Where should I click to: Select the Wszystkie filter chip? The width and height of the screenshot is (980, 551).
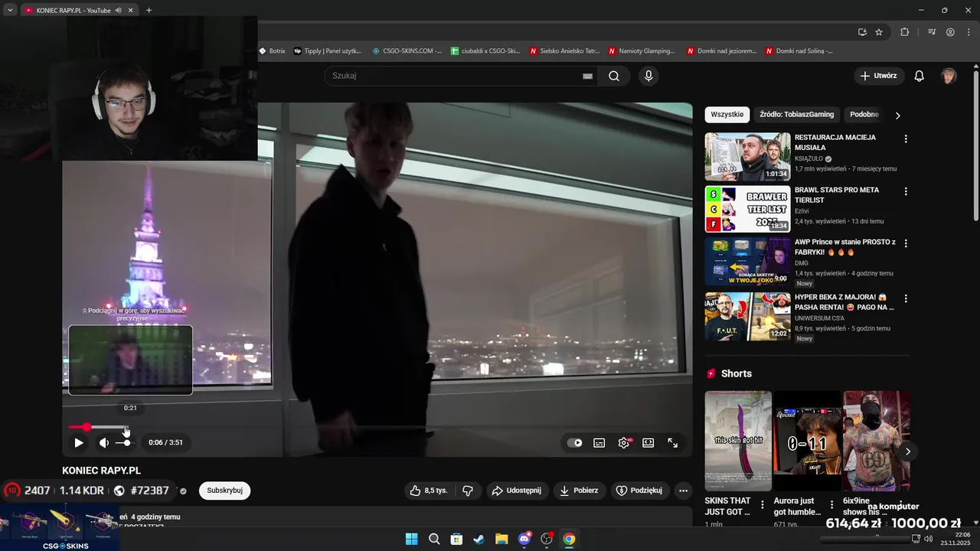[x=727, y=114]
